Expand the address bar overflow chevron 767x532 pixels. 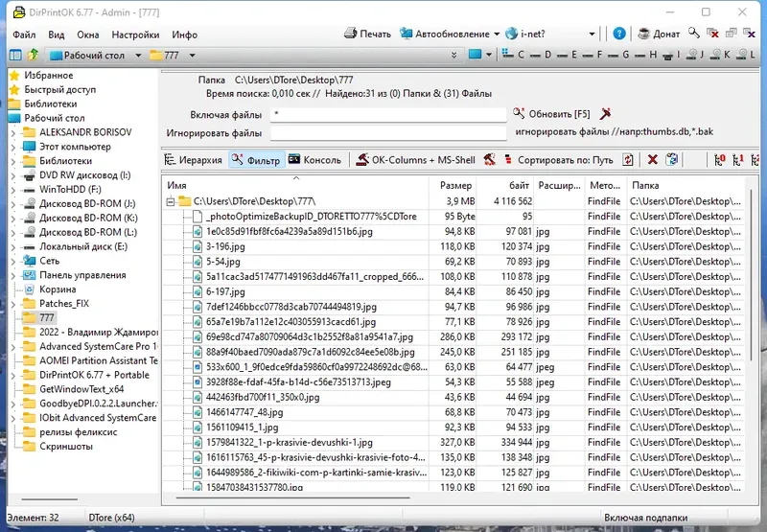pos(453,55)
